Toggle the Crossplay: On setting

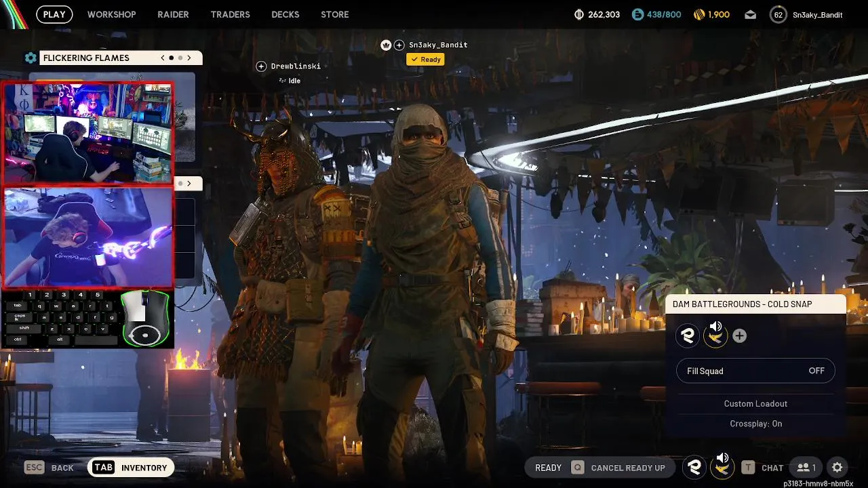point(755,424)
